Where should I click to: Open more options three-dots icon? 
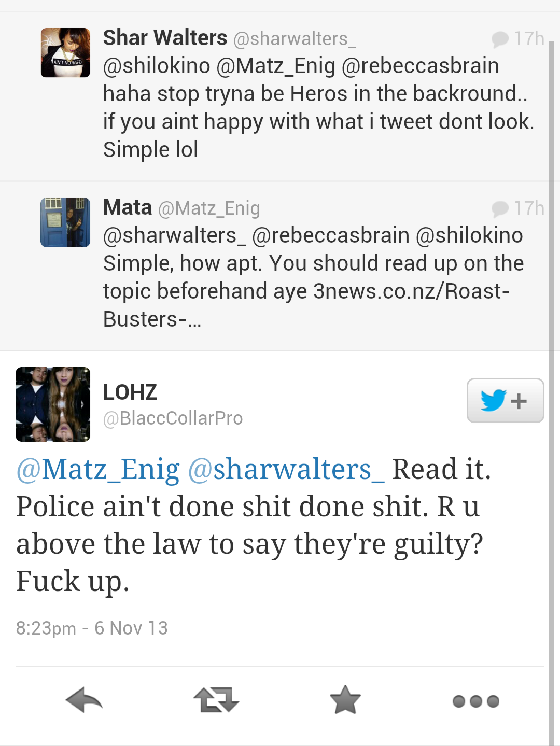476,701
